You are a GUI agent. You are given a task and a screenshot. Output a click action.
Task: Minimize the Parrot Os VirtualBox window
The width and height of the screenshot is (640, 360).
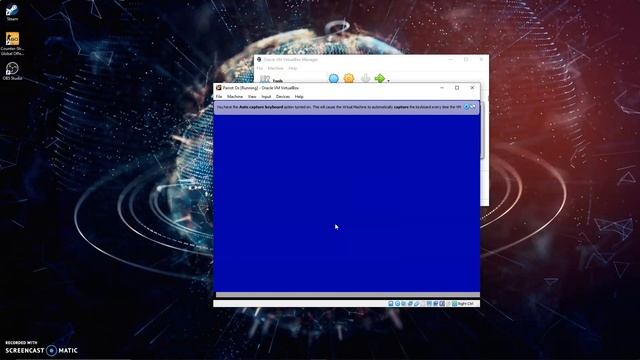coord(442,88)
